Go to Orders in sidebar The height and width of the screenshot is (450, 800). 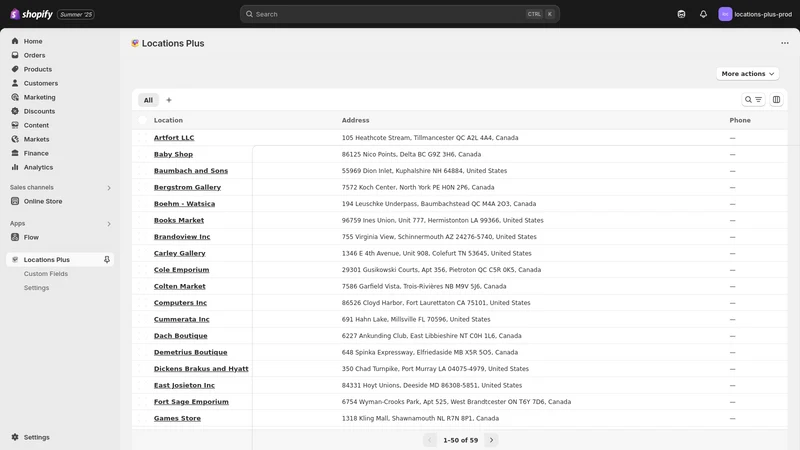point(34,55)
